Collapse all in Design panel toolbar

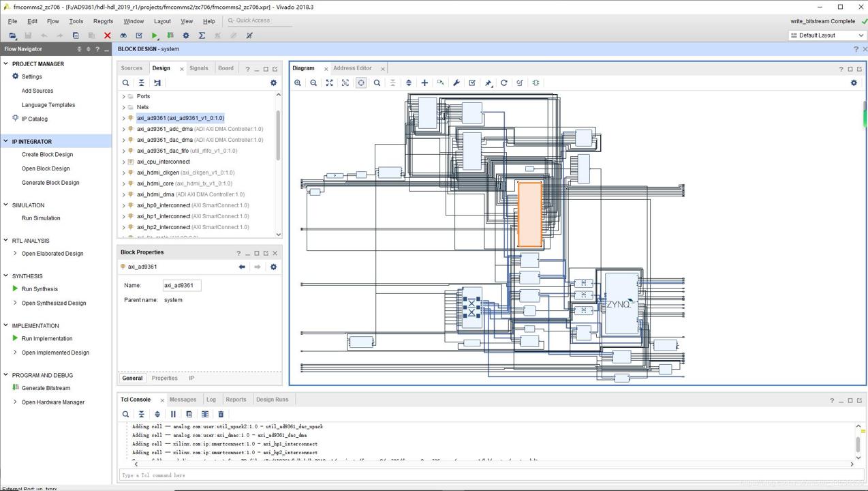tap(142, 83)
